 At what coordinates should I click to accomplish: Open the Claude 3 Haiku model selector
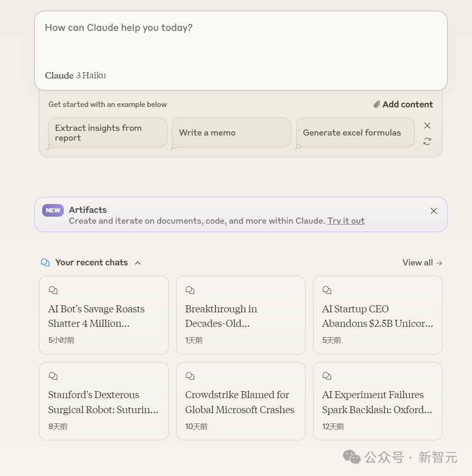coord(75,76)
